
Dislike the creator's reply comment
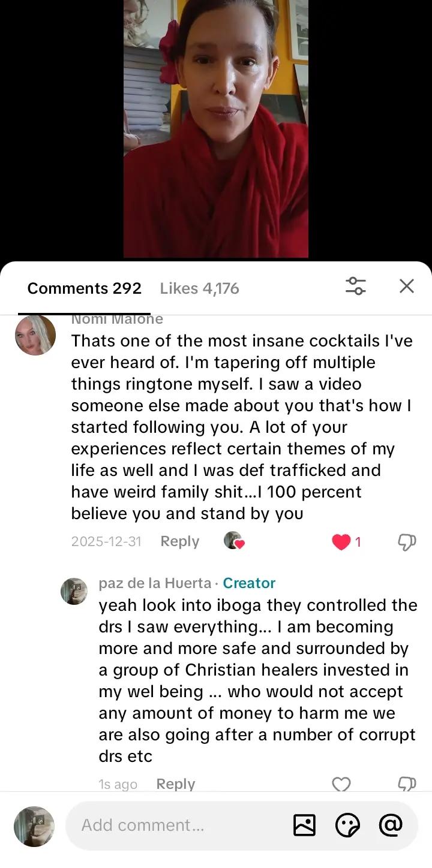[x=407, y=784]
